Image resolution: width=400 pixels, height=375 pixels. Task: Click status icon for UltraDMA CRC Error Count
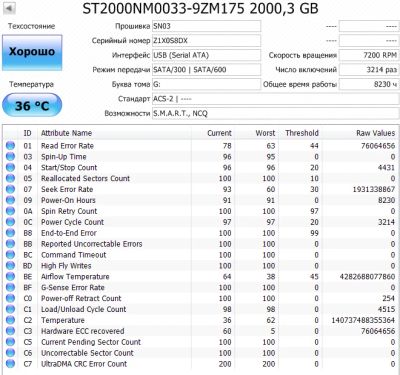coord(11,364)
